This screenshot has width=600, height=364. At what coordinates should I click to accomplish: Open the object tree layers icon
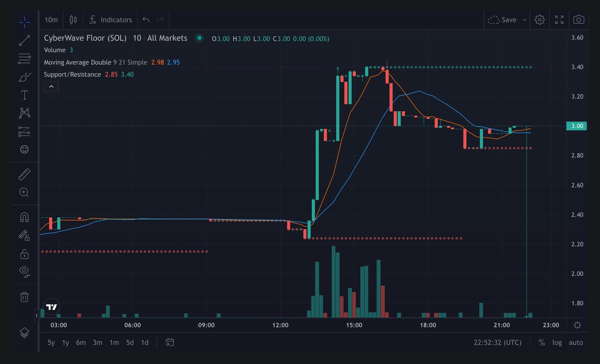24,332
